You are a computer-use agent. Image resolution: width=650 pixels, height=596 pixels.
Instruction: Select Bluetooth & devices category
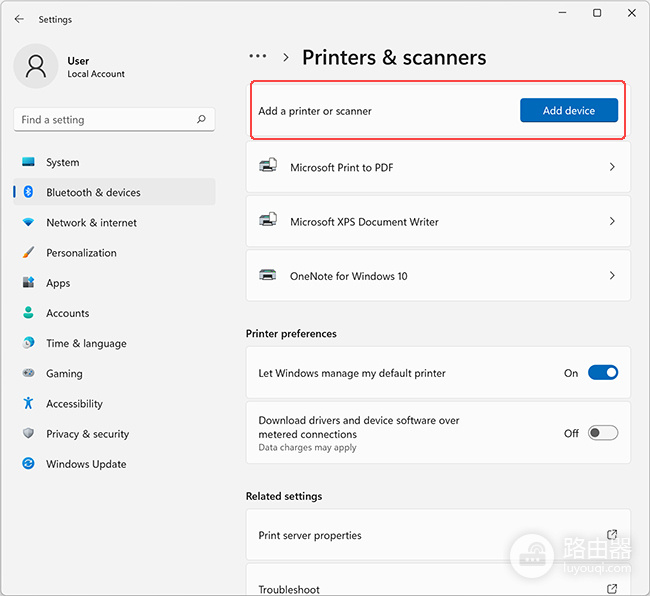pyautogui.click(x=114, y=192)
